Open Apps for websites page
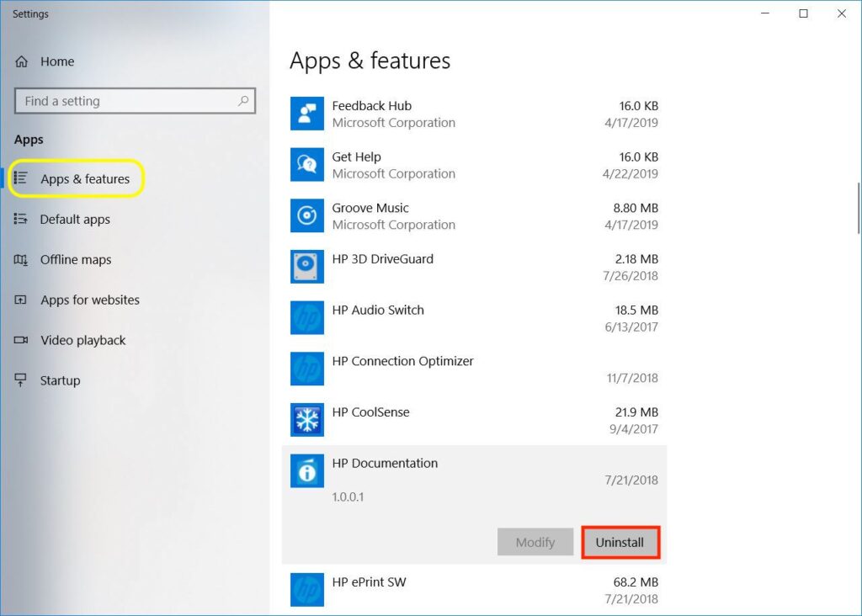The height and width of the screenshot is (616, 862). point(89,300)
